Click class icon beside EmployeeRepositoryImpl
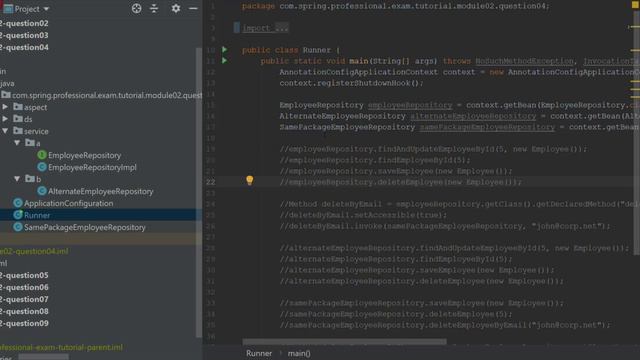Screen dimensions: 640x360 pyautogui.click(x=42, y=167)
